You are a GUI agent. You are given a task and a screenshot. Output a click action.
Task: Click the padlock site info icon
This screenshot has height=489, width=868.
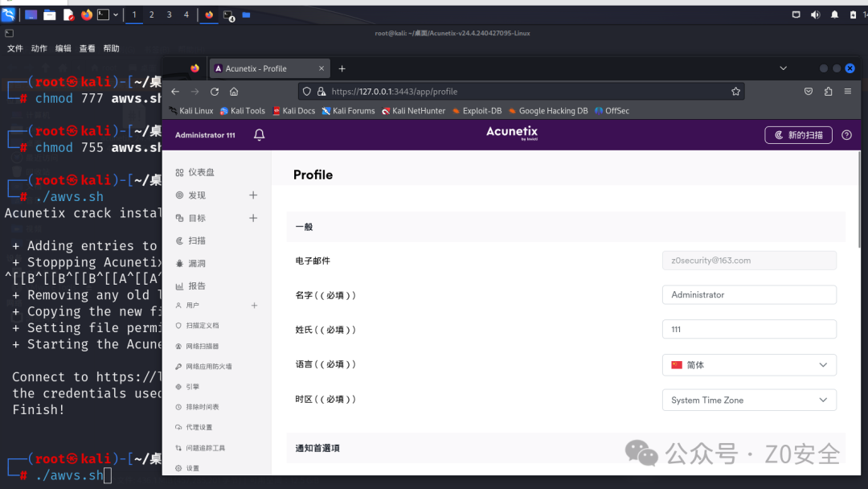click(321, 92)
